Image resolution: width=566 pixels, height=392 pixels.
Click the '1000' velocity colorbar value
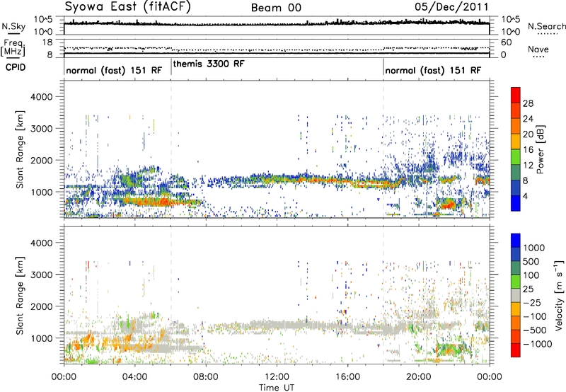(534, 248)
